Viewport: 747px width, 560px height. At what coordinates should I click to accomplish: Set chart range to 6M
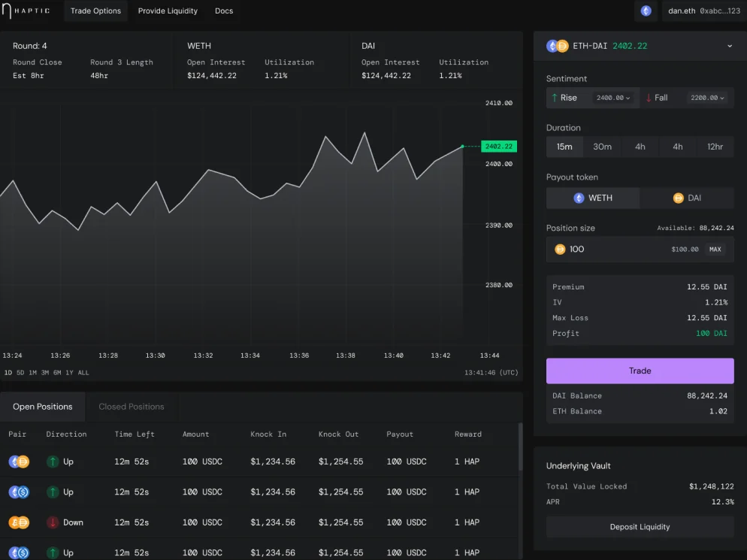(x=57, y=373)
